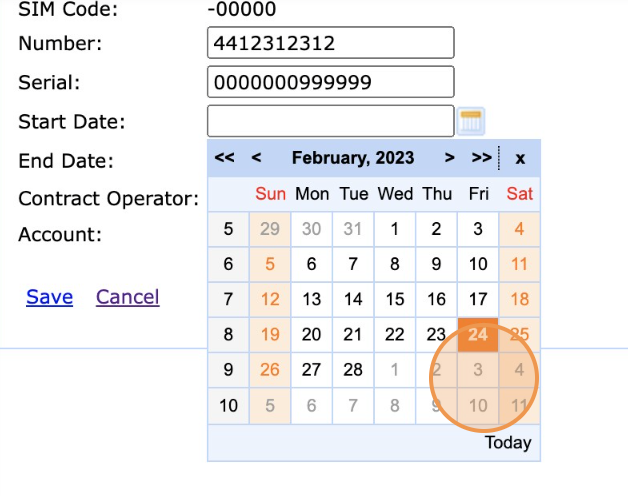This screenshot has height=496, width=628.
Task: Select Today in calendar footer
Action: tap(508, 442)
